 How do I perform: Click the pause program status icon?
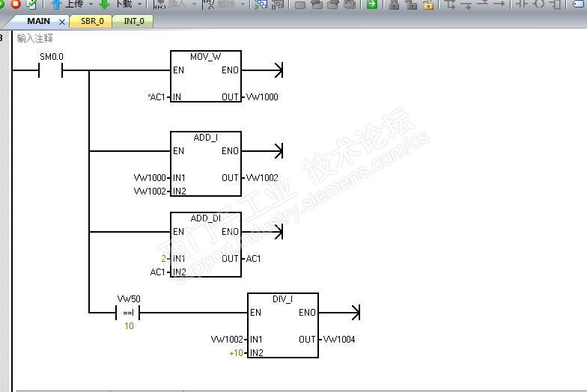coord(278,4)
